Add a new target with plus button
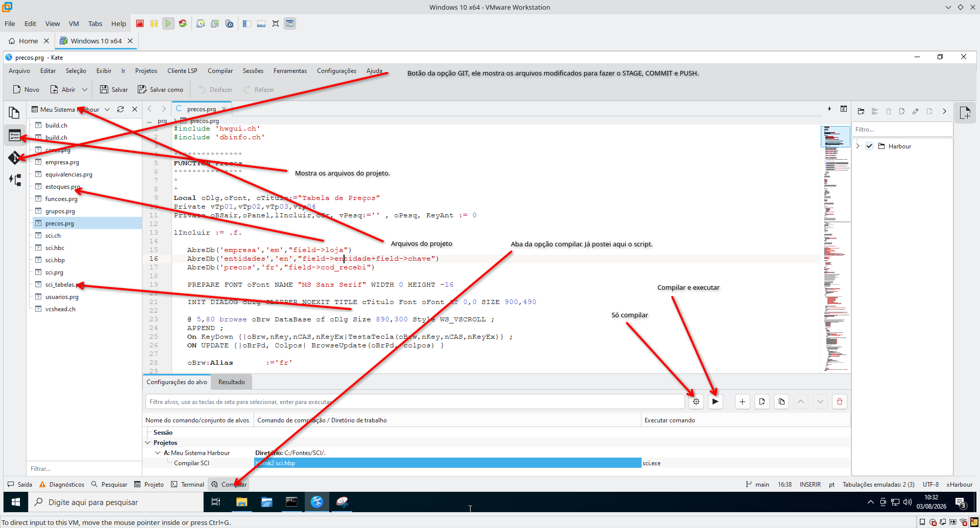Screen dimensions: 980x528 pos(742,401)
